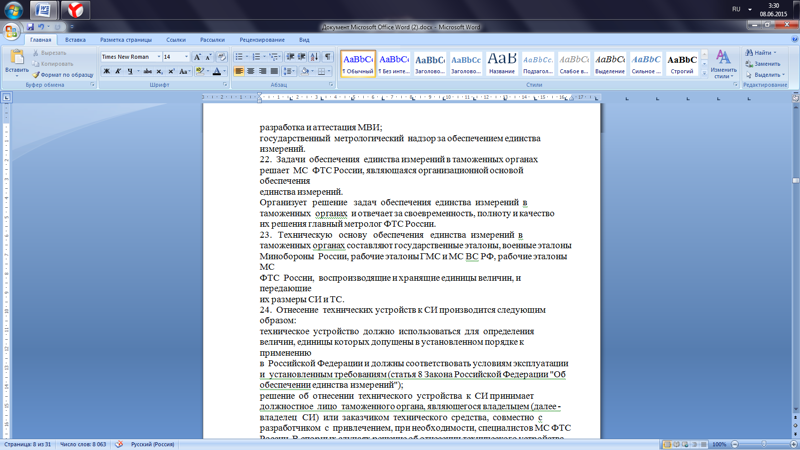Expand the styles gallery More arrow
This screenshot has height=450, width=800.
tap(704, 73)
